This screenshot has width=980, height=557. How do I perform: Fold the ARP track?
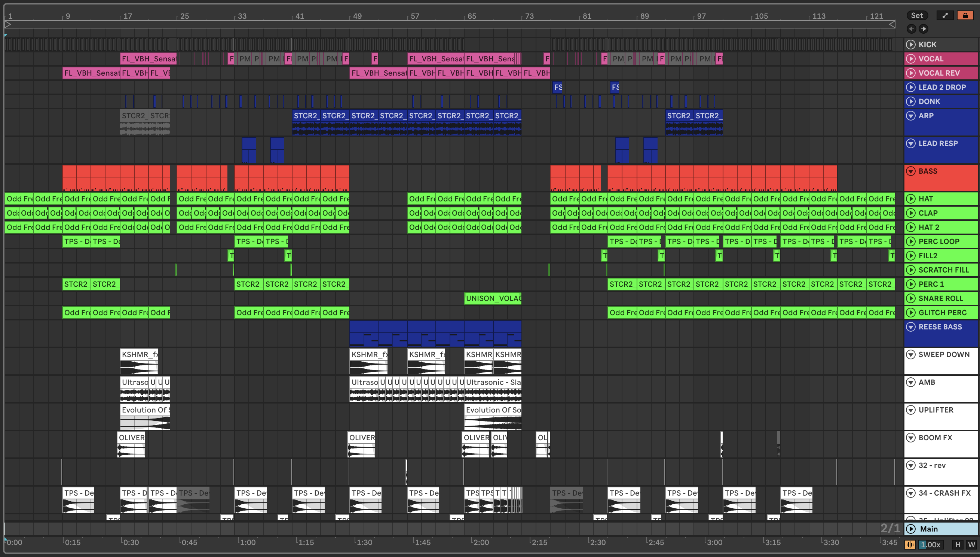[911, 115]
